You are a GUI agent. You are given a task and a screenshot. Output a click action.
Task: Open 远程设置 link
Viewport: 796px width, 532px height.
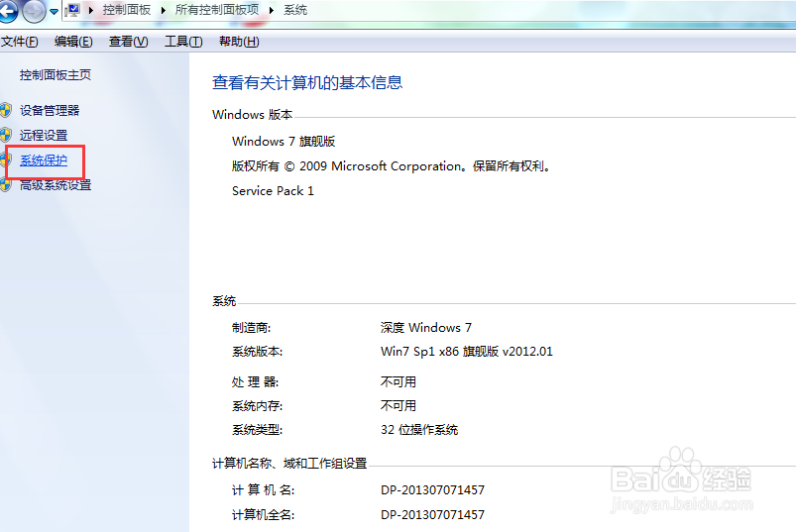(x=44, y=135)
